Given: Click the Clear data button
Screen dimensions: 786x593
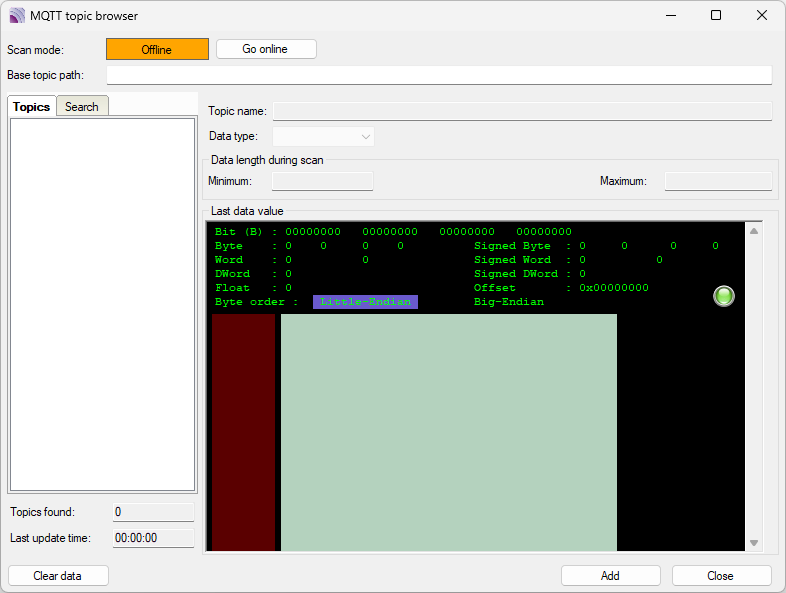Looking at the screenshot, I should point(58,575).
